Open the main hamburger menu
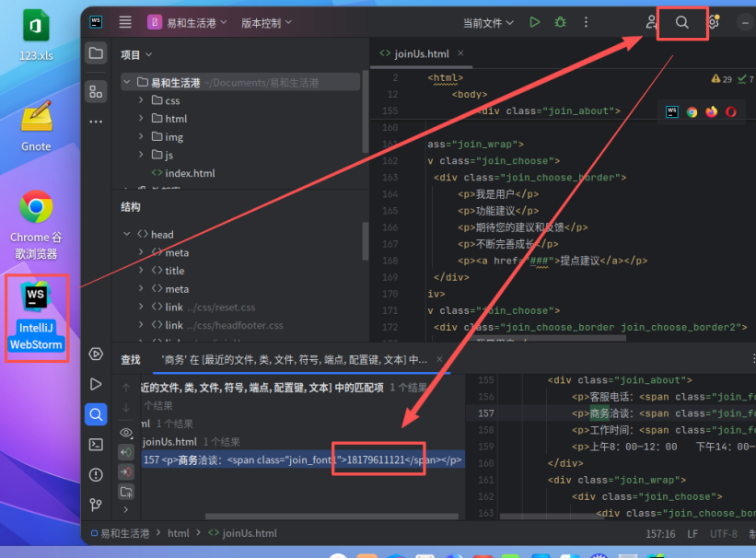The image size is (756, 558). 125,22
